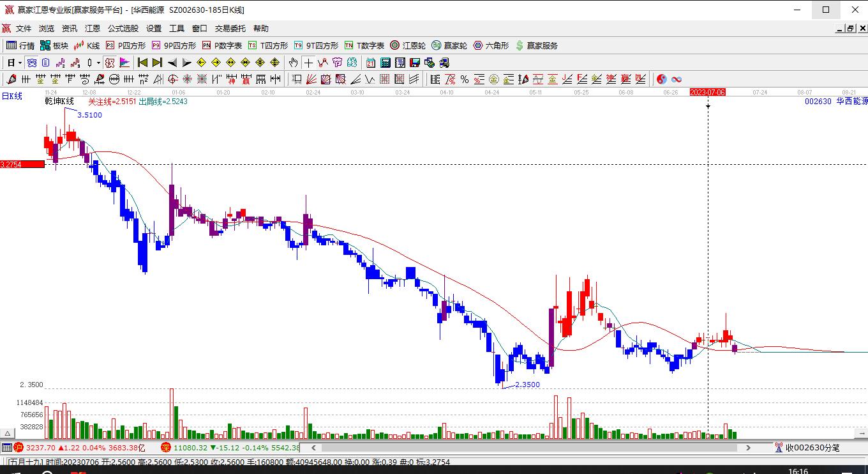The width and height of the screenshot is (868, 474).
Task: Open the 工具 menu
Action: pyautogui.click(x=177, y=28)
